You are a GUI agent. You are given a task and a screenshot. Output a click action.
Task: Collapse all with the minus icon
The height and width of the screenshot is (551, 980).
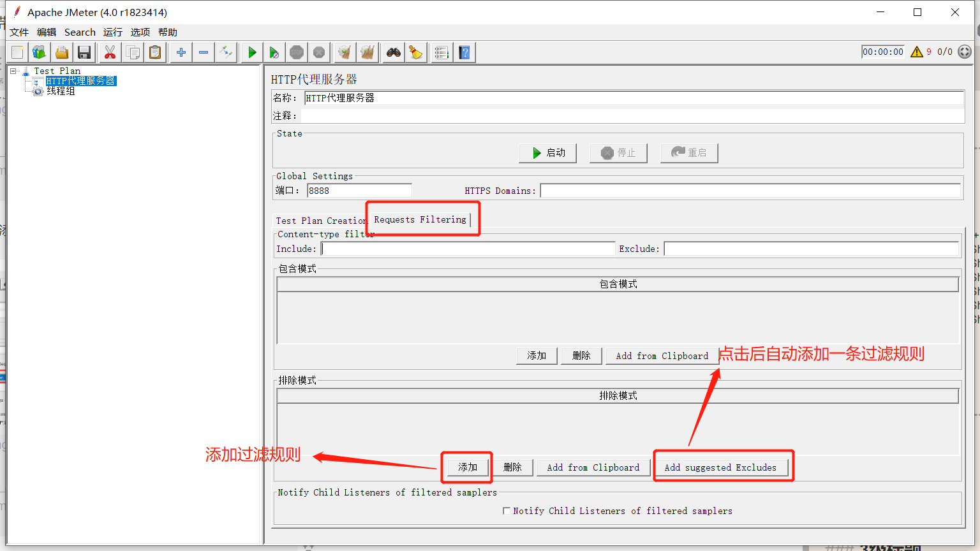[x=204, y=52]
